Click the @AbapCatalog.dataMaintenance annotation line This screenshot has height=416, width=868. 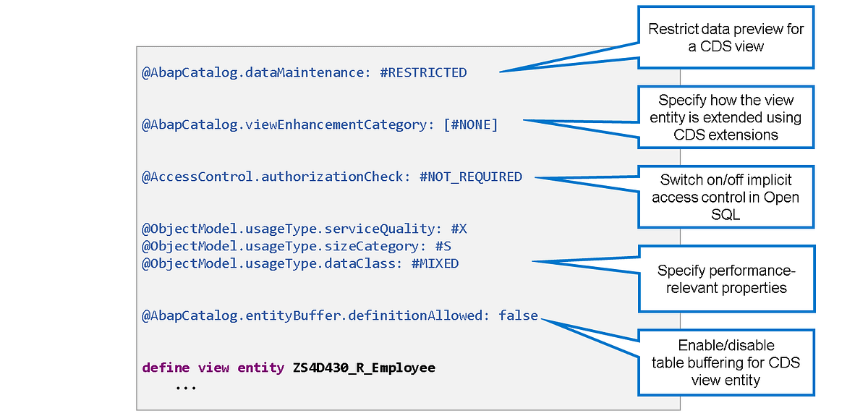(x=304, y=72)
